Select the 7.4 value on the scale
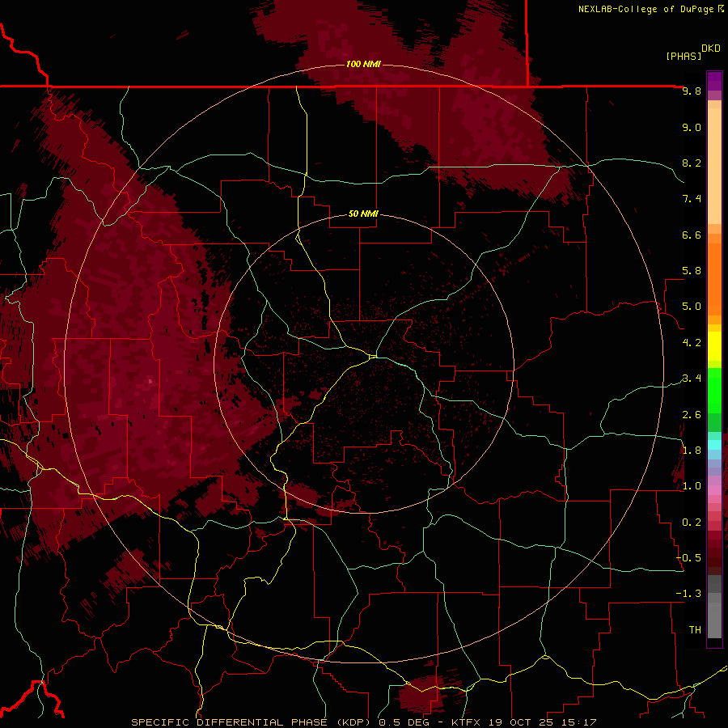The width and height of the screenshot is (728, 728). [692, 199]
